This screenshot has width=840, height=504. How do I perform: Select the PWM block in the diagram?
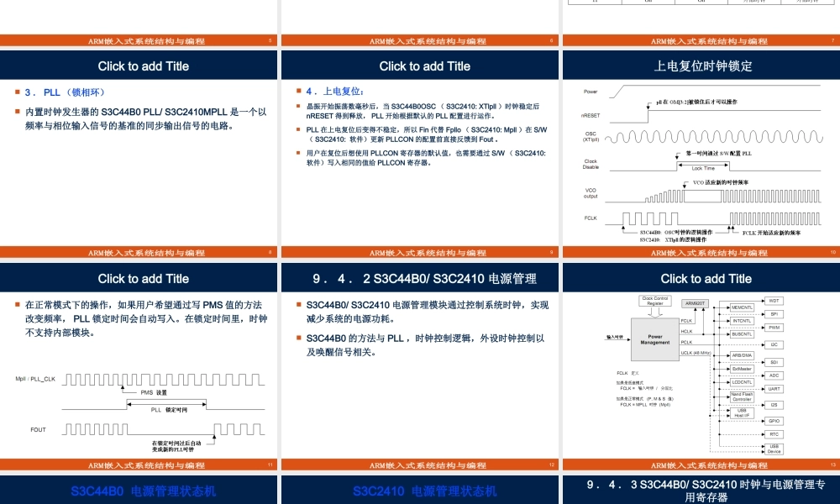774,328
